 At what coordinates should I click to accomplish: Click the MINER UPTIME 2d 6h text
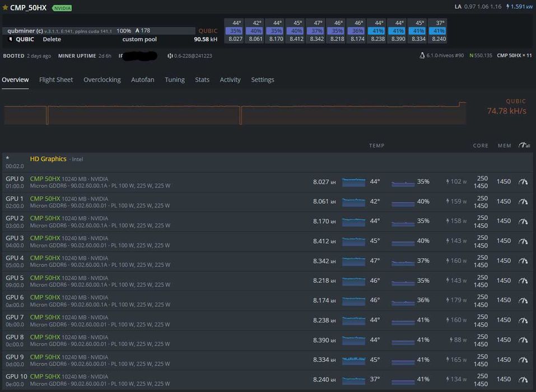[85, 55]
